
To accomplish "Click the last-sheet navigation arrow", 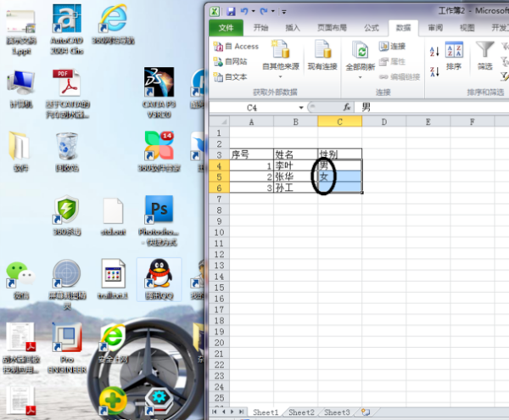I will [x=241, y=412].
